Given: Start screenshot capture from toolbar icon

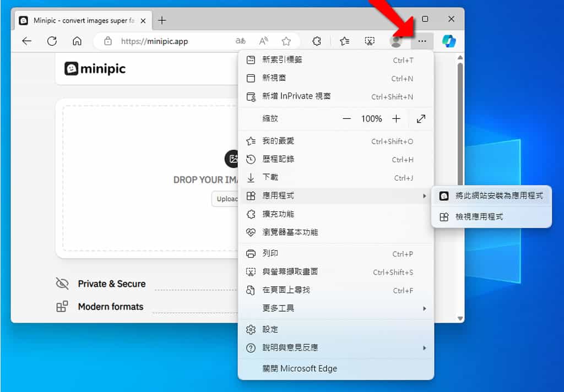Looking at the screenshot, I should [x=370, y=41].
